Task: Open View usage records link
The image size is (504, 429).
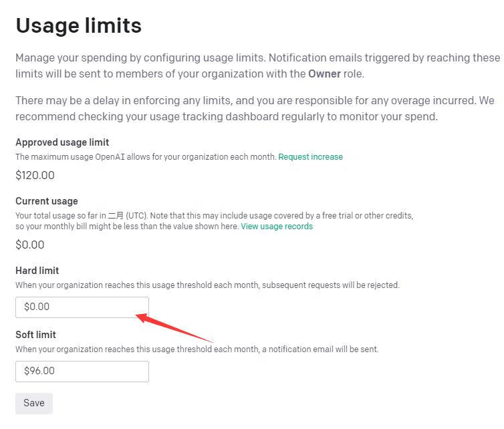Action: 277,227
